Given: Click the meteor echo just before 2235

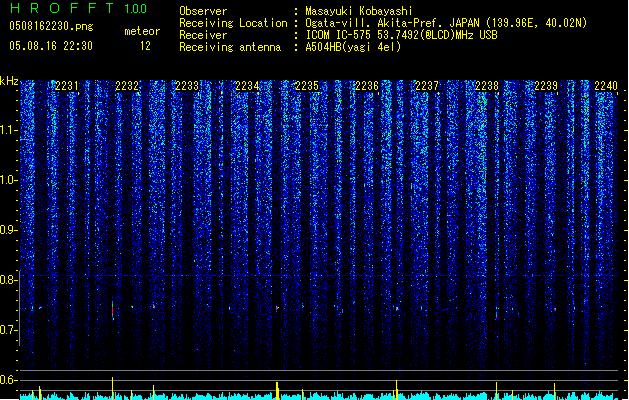Looking at the screenshot, I should (x=277, y=308).
